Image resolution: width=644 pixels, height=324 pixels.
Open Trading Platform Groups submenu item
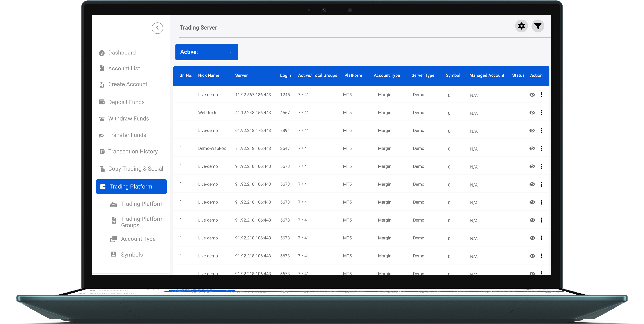pyautogui.click(x=142, y=222)
